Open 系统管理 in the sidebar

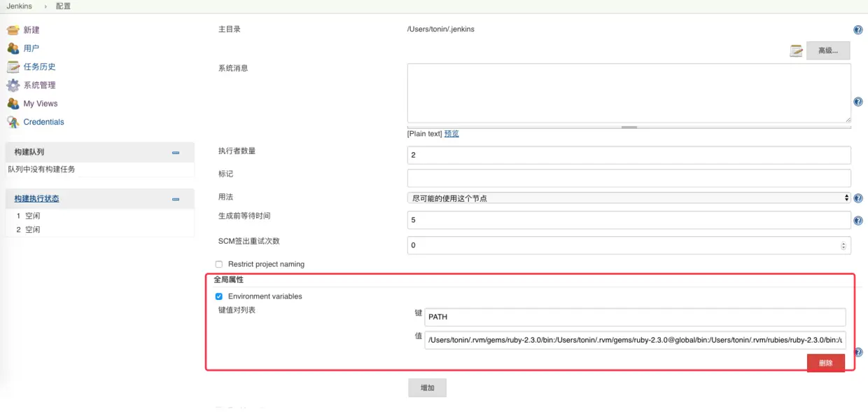coord(40,85)
